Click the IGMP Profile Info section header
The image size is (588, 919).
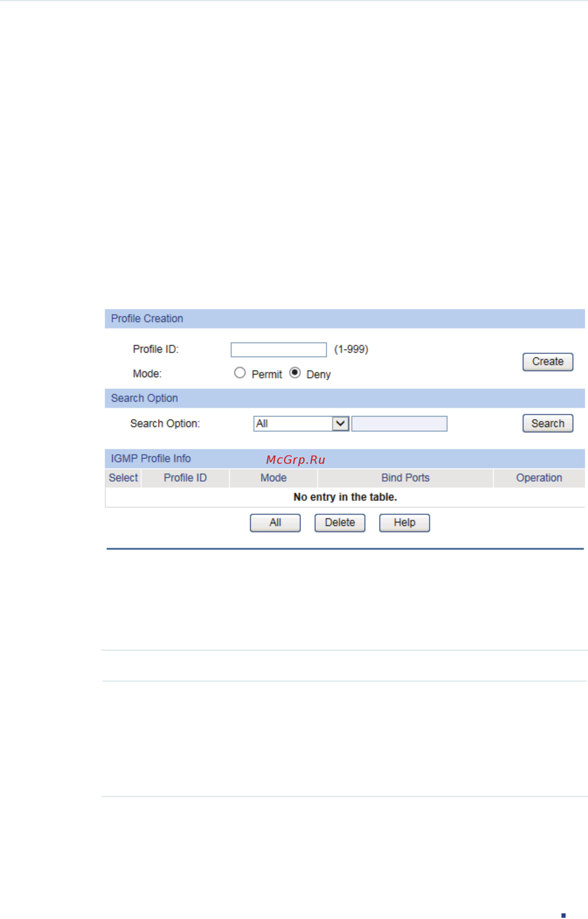pyautogui.click(x=345, y=459)
